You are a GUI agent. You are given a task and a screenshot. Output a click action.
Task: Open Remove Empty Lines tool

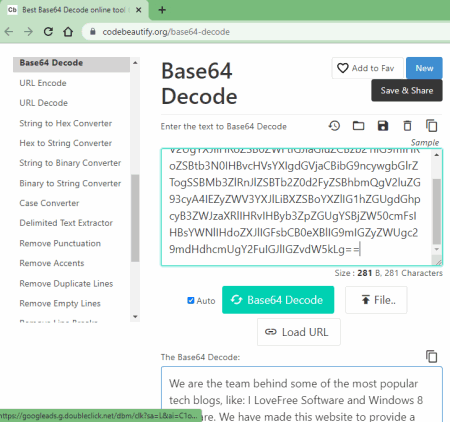pyautogui.click(x=60, y=303)
